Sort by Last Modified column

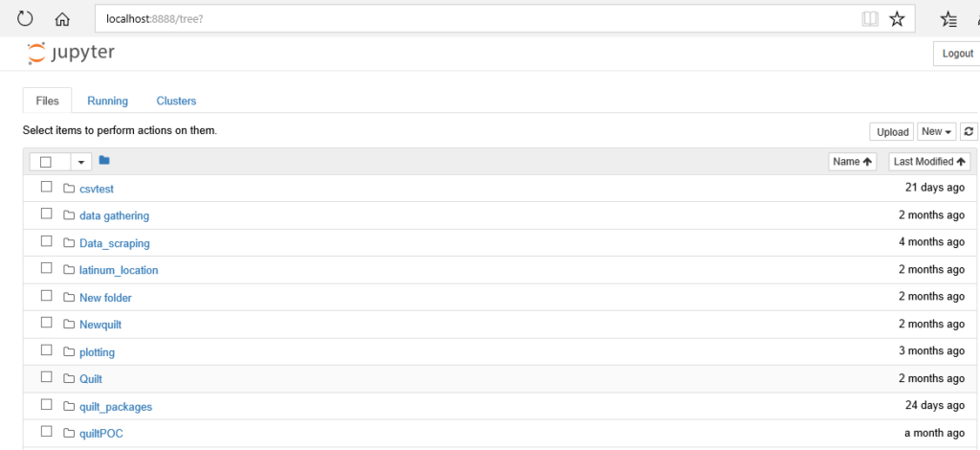[929, 161]
